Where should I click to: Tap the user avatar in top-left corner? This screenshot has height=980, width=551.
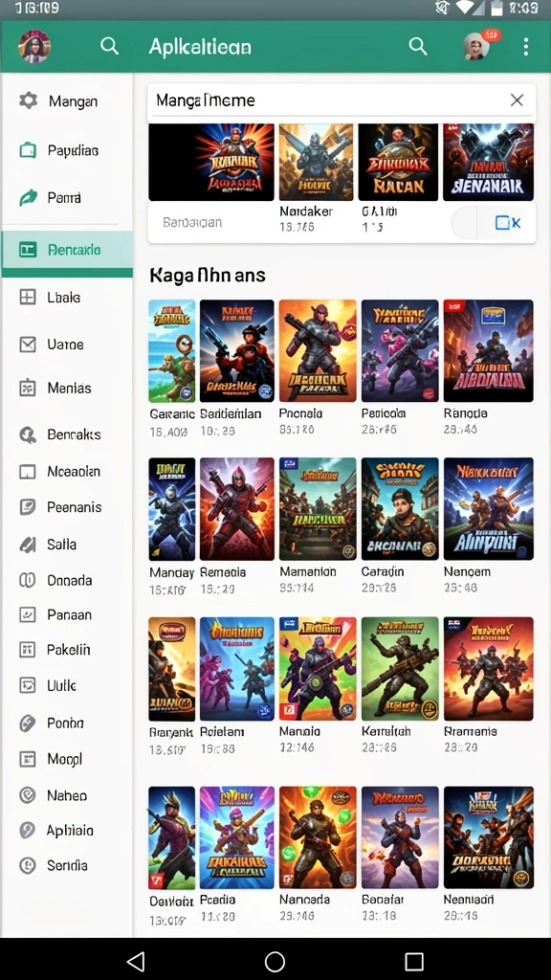[35, 46]
